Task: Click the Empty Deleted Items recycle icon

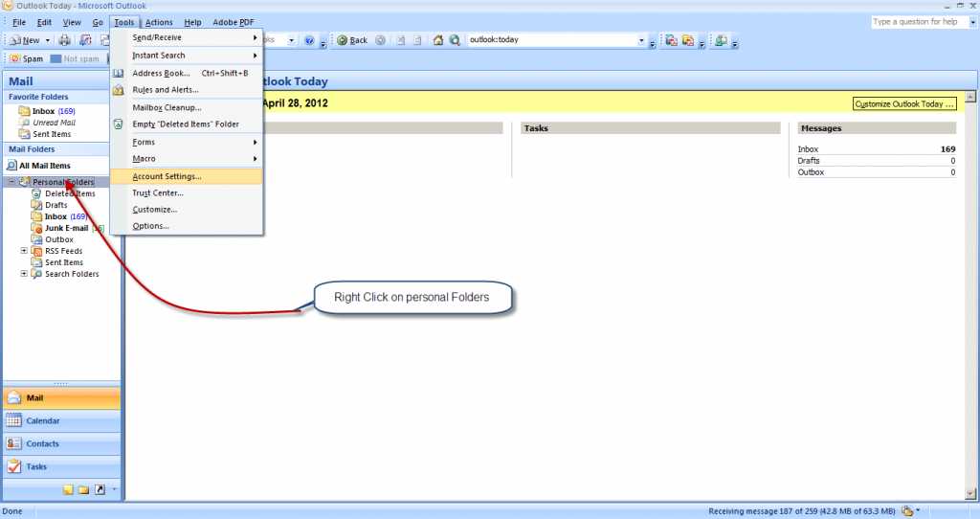Action: [x=118, y=124]
